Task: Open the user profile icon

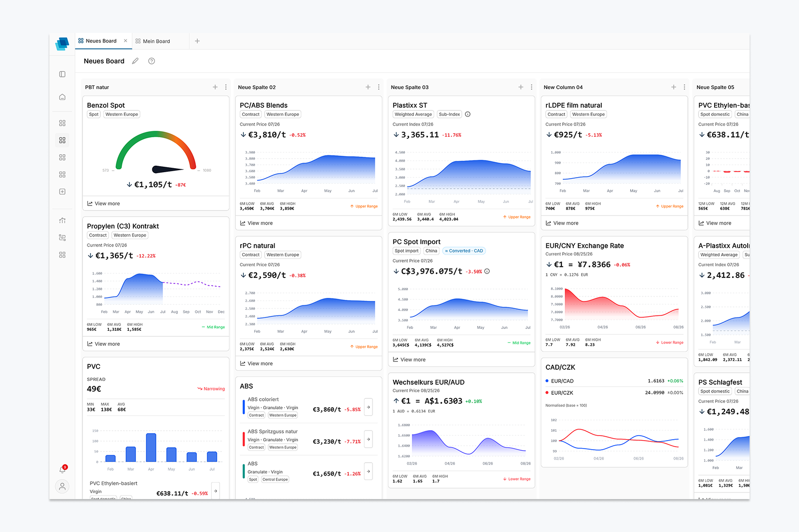Action: point(62,486)
